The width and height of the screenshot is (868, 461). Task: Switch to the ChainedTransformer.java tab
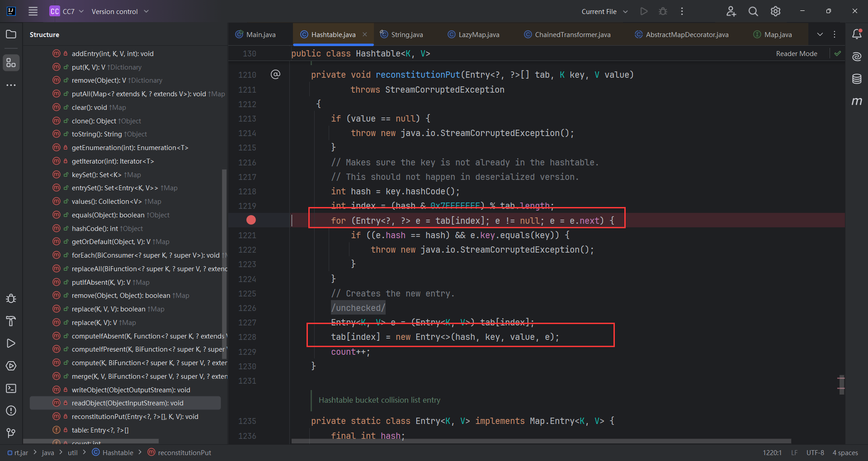567,34
